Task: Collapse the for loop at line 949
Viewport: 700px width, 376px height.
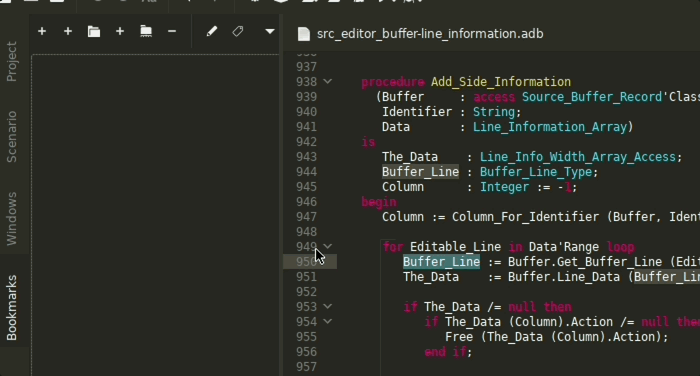Action: (x=327, y=246)
